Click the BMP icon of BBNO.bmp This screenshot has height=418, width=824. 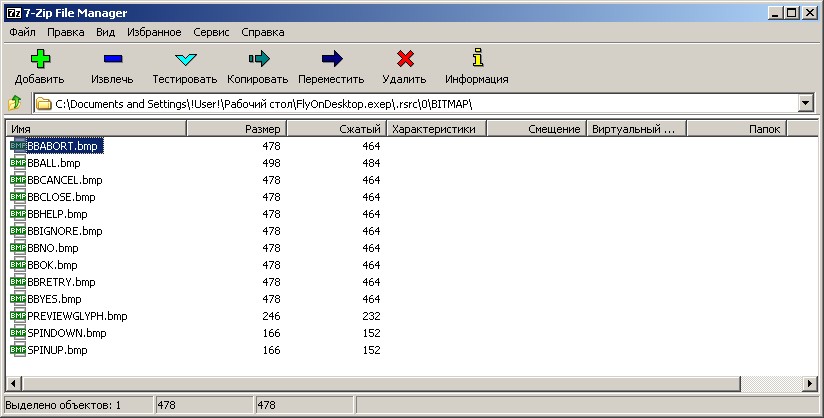click(18, 248)
